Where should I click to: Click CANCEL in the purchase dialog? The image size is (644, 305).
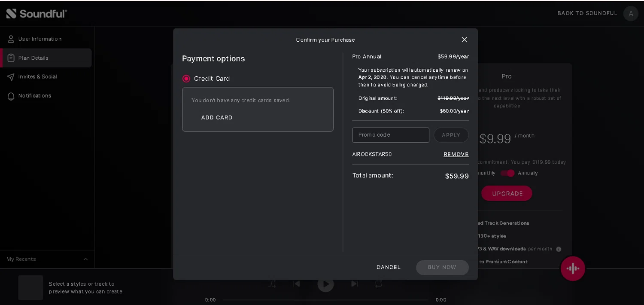(x=389, y=267)
